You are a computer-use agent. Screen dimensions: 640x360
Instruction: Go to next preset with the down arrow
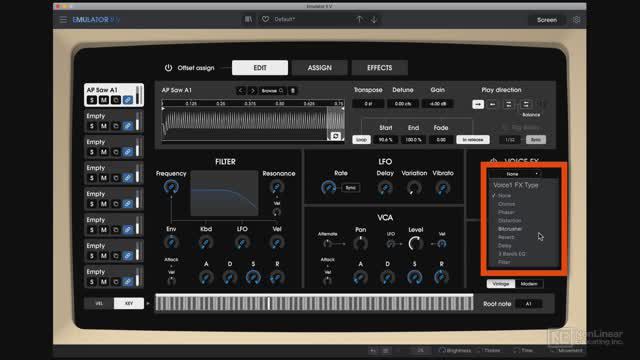(x=373, y=19)
